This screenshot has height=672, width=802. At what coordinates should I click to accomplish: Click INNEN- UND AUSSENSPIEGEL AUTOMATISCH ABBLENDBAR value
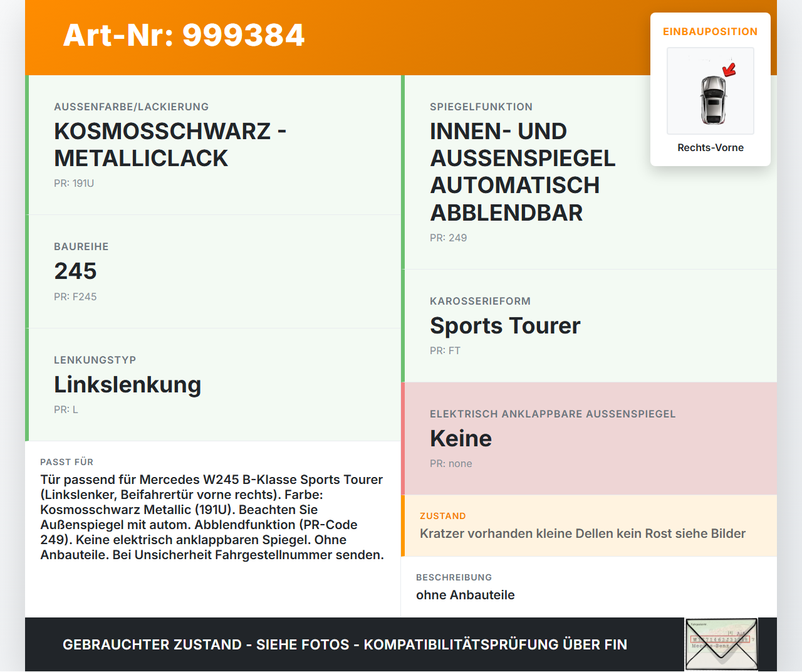pyautogui.click(x=523, y=172)
